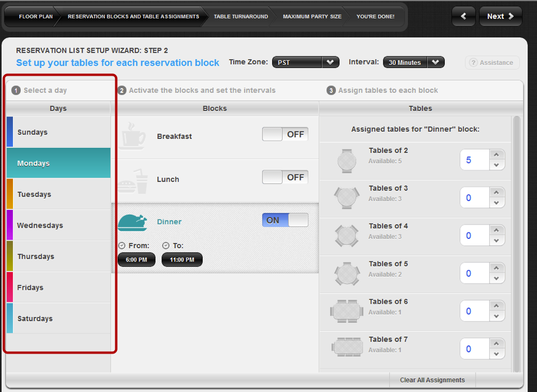The height and width of the screenshot is (392, 537).
Task: Select Fridays in the Days list
Action: pyautogui.click(x=58, y=287)
